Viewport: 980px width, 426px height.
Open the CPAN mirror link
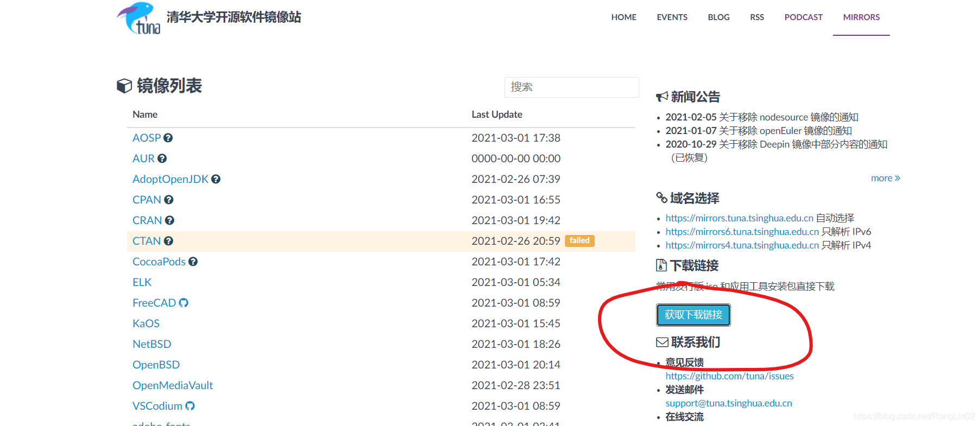147,200
